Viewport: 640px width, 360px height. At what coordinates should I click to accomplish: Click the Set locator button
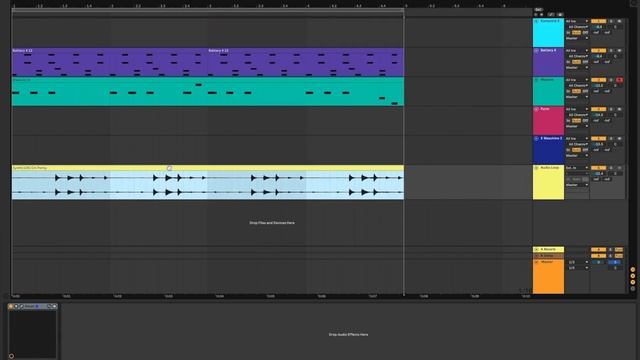[539, 10]
